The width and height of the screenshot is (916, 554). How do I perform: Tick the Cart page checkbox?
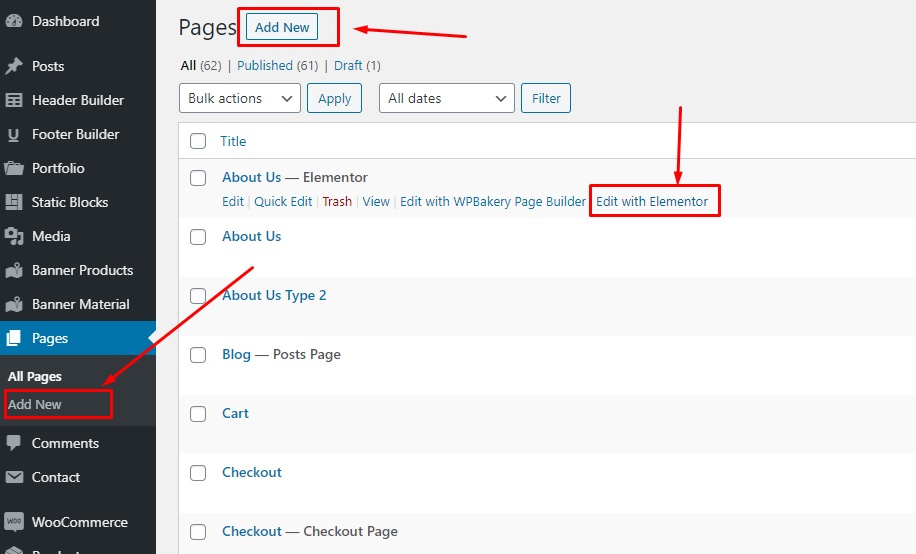click(198, 414)
